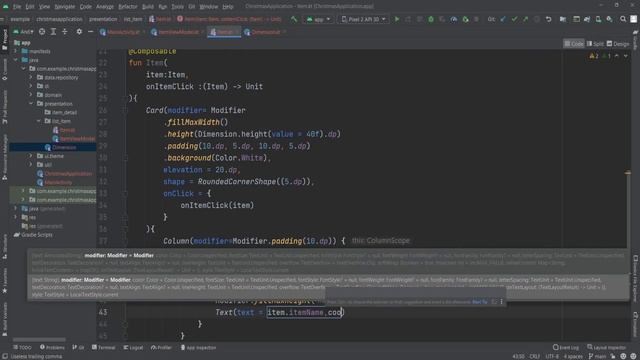Open the Event Log panel
The image size is (640, 360).
tap(566, 347)
